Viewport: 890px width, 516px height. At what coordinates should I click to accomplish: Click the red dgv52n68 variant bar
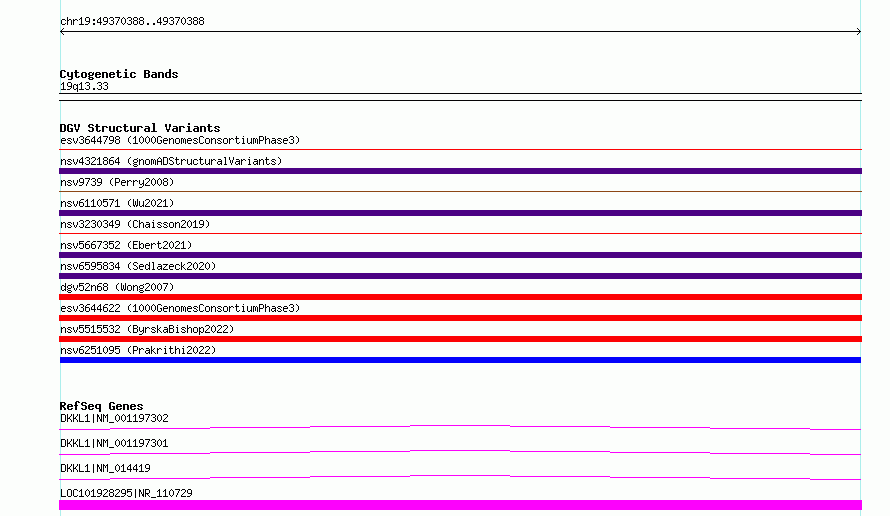(460, 297)
